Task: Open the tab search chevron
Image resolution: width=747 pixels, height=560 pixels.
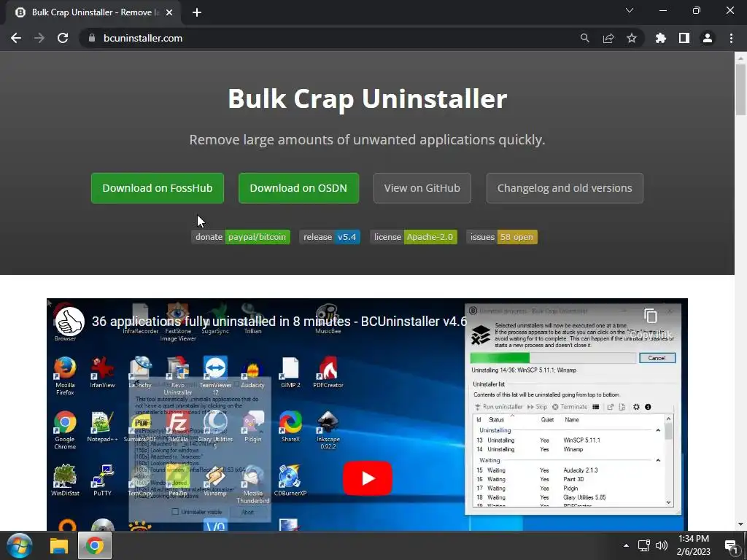Action: (x=630, y=10)
